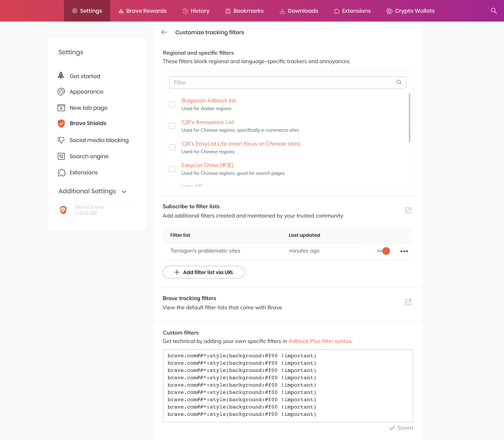
Task: Click the Crypto Wallets icon in top bar
Action: pos(390,11)
